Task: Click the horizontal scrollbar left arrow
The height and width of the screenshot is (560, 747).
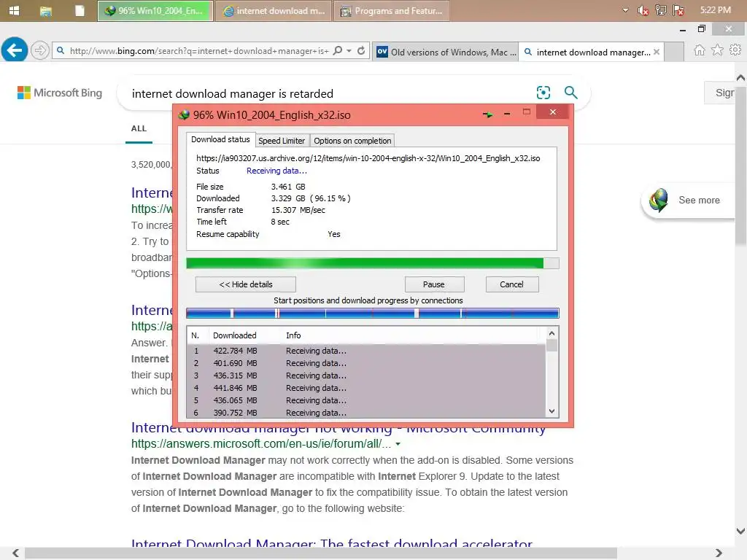Action: 15,553
